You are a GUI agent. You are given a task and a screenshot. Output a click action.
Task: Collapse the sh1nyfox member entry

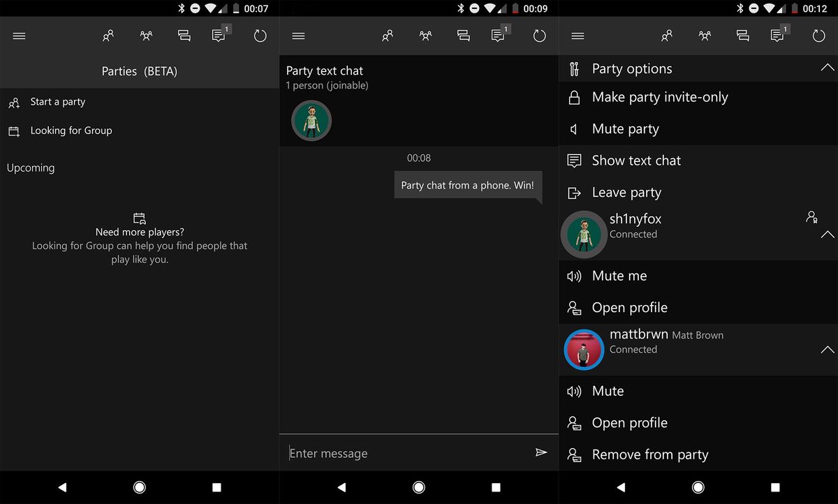tap(828, 236)
